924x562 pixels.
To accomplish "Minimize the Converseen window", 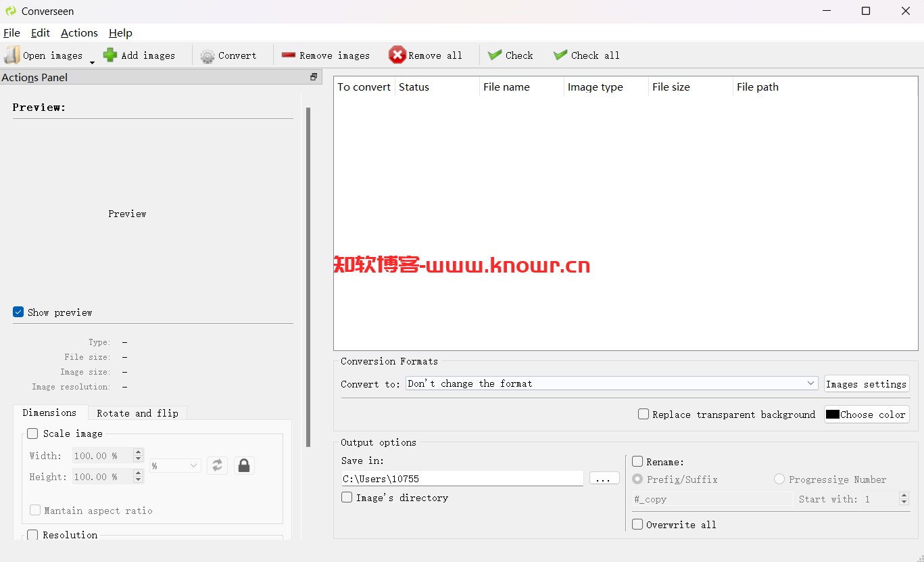I will tap(827, 11).
